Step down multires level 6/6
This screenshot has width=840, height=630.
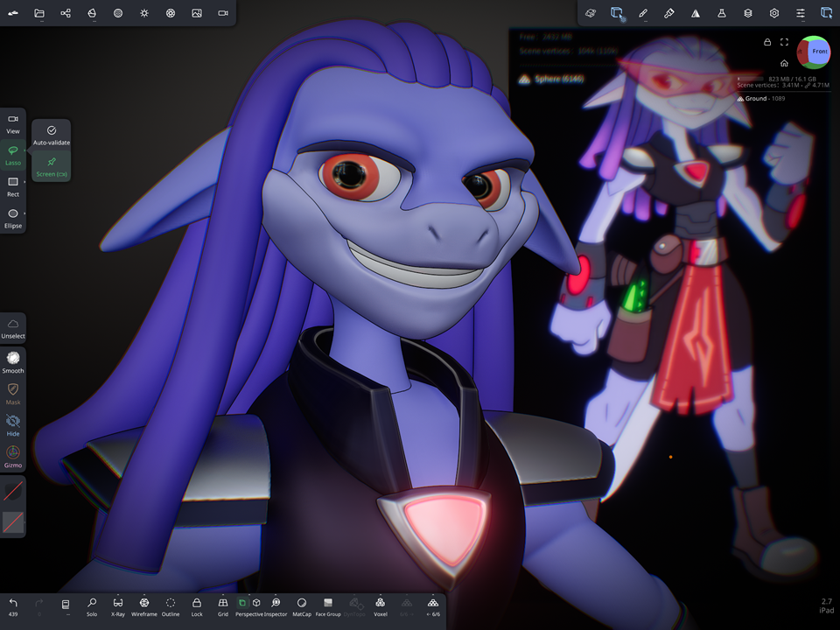tap(433, 607)
